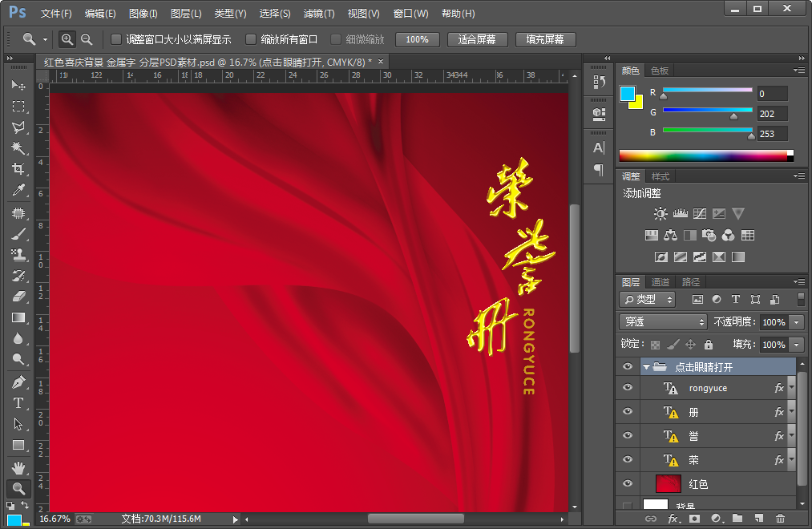Open the 图层(L) menu
Image resolution: width=812 pixels, height=529 pixels.
(x=186, y=14)
